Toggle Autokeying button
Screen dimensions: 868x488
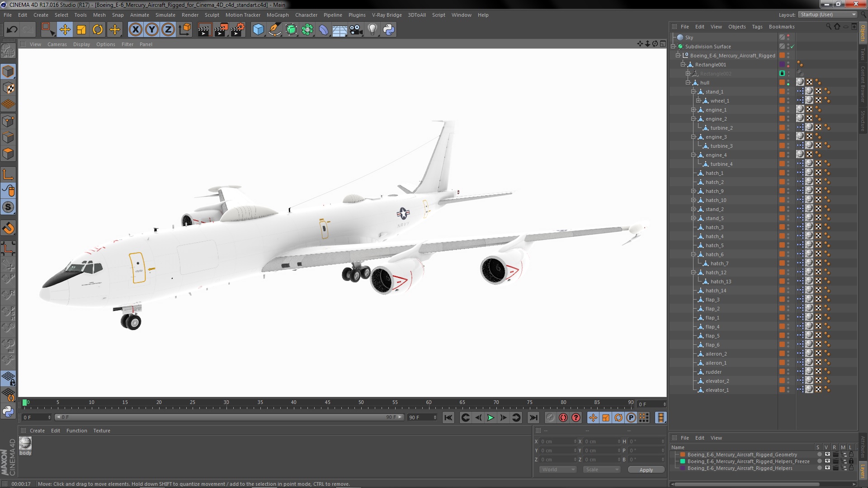(563, 418)
